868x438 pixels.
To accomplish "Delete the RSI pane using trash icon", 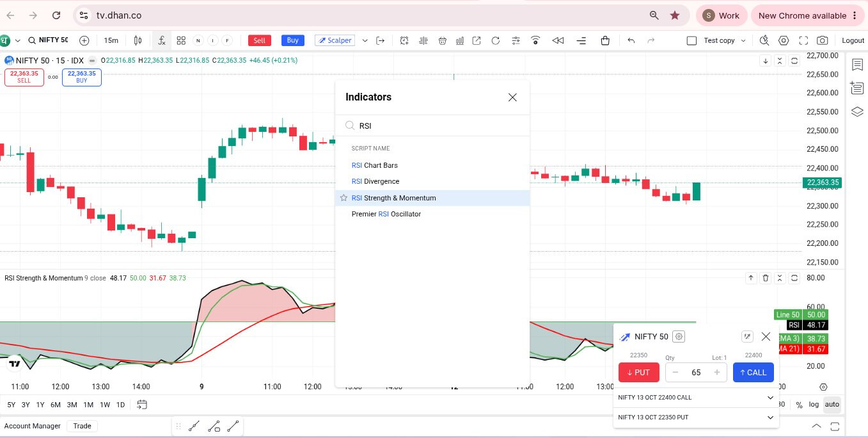I will [x=766, y=278].
